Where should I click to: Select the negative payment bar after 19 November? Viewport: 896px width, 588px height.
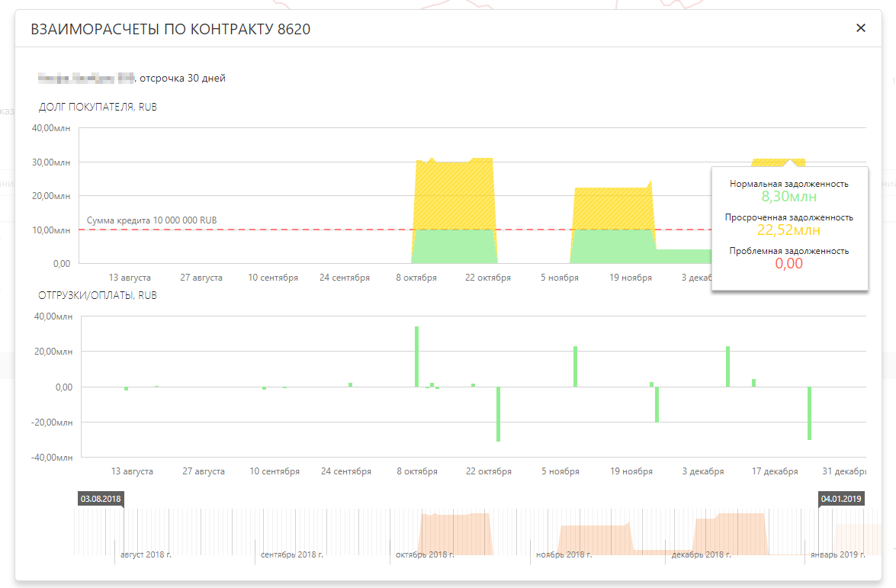657,404
